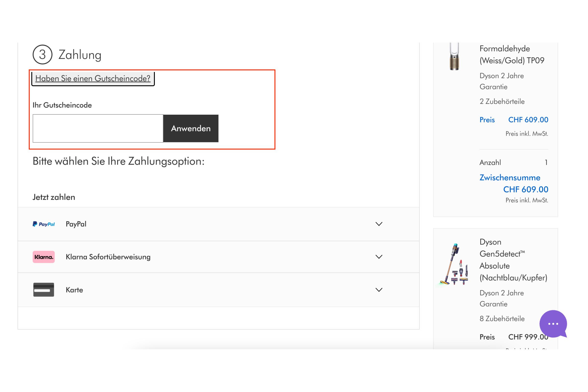The width and height of the screenshot is (588, 392).
Task: Focus the Gutscheincode input field
Action: pyautogui.click(x=98, y=128)
